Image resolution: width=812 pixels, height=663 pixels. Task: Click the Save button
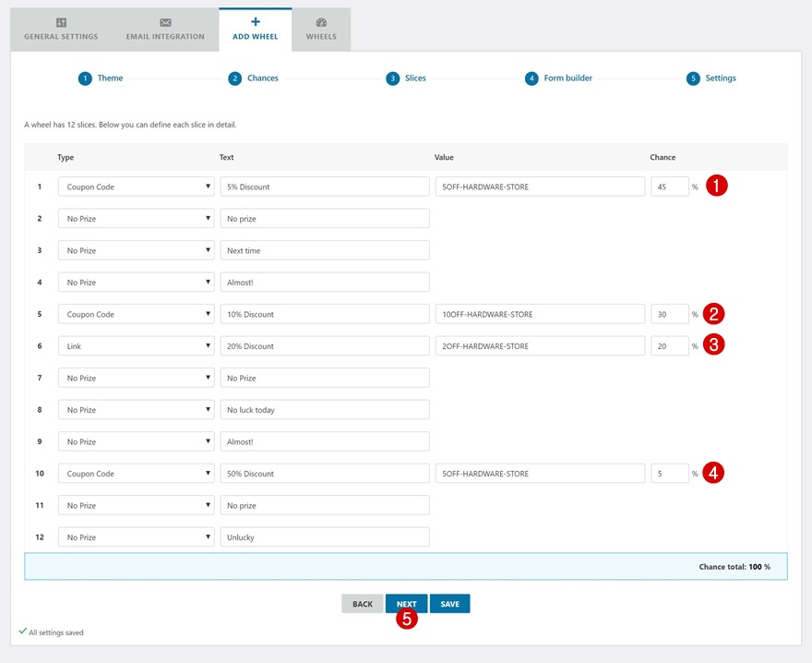click(x=449, y=604)
